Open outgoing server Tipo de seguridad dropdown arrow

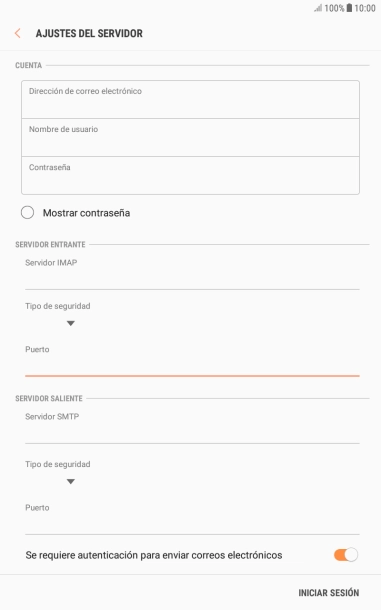pyautogui.click(x=70, y=482)
